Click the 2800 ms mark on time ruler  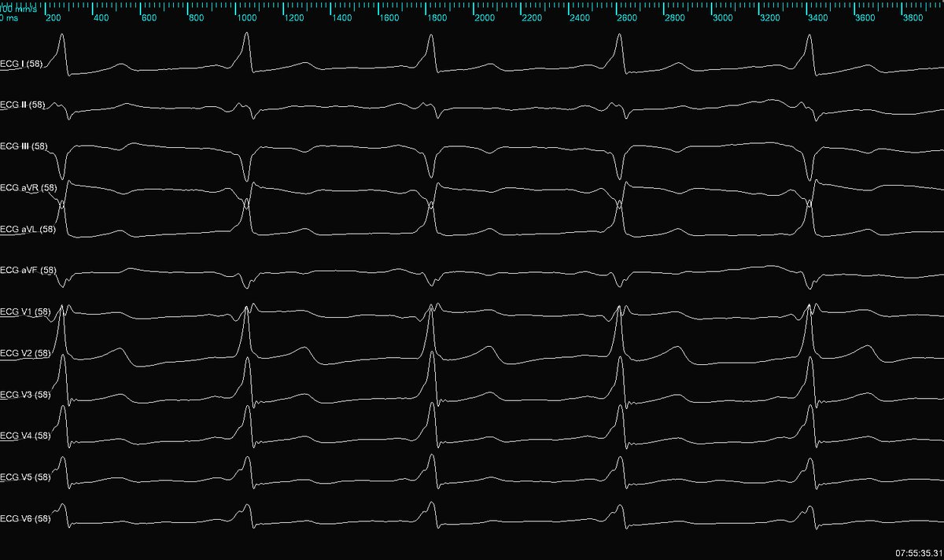point(676,17)
